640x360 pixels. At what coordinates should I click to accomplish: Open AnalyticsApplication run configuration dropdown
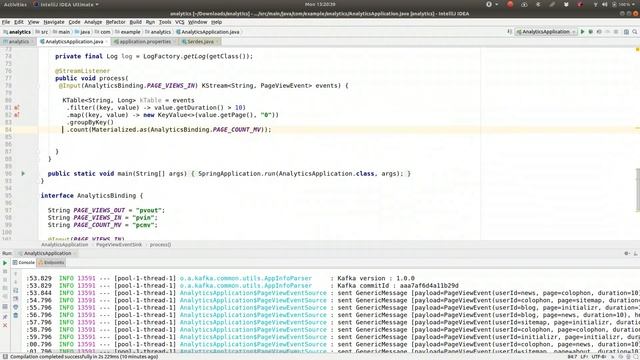coord(546,32)
